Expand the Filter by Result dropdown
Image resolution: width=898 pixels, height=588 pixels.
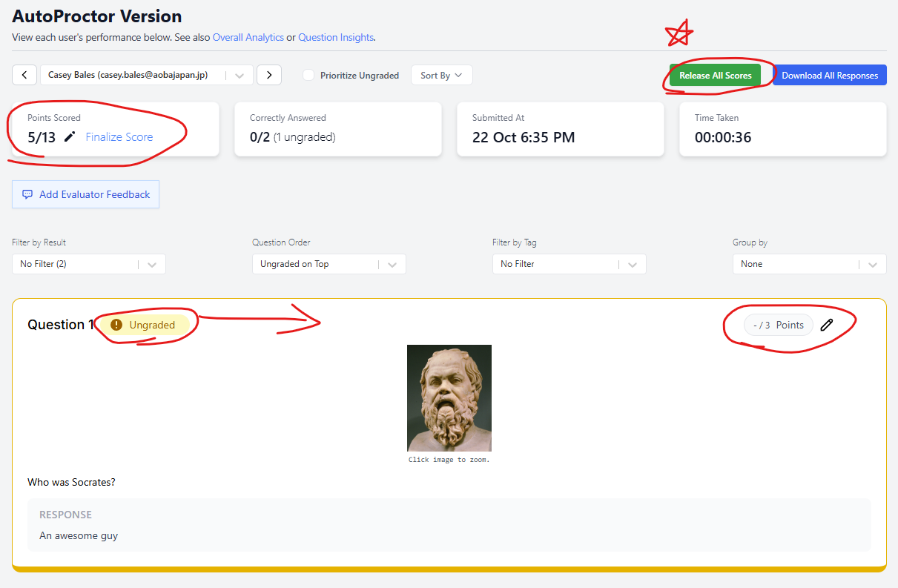[88, 264]
